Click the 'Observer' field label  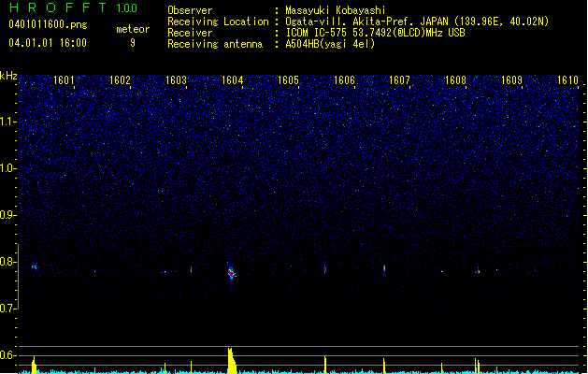190,10
